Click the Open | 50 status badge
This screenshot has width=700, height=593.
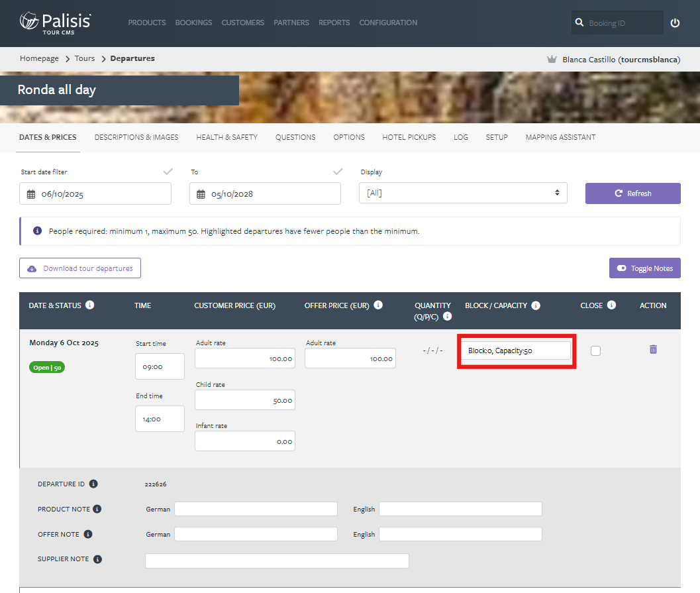[x=47, y=368]
